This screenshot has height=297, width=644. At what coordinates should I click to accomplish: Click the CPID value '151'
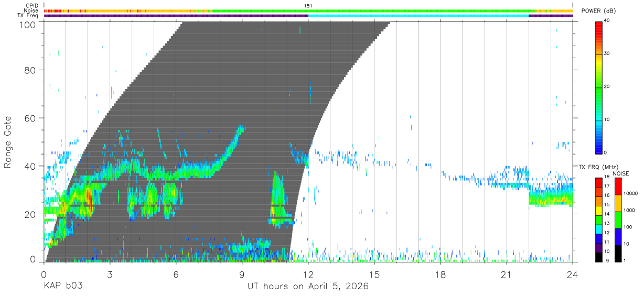coord(308,6)
